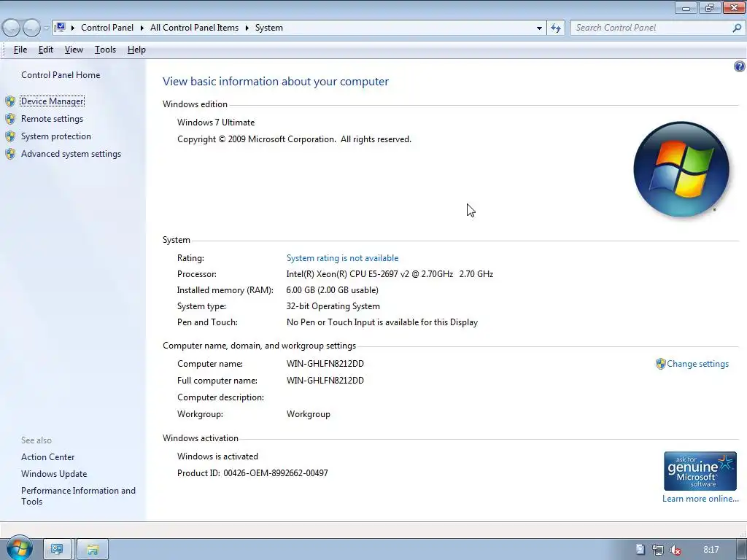Click the 6.00 GB RAM value

click(332, 290)
